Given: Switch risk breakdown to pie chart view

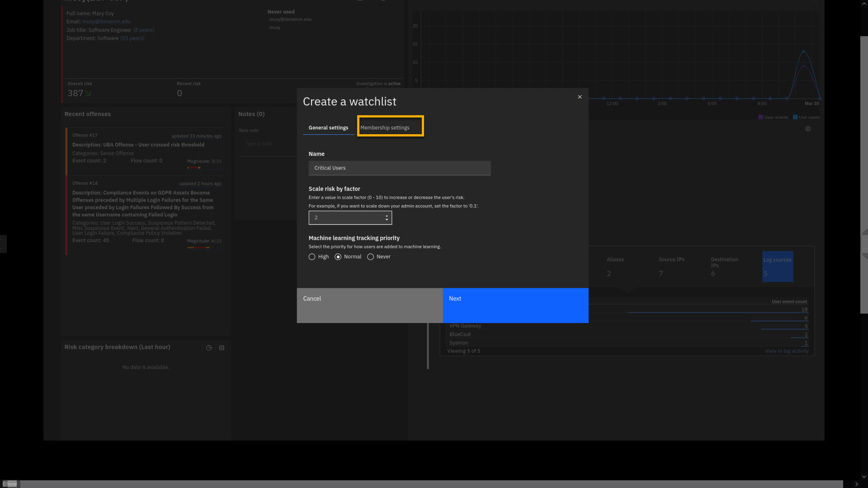Looking at the screenshot, I should 209,348.
